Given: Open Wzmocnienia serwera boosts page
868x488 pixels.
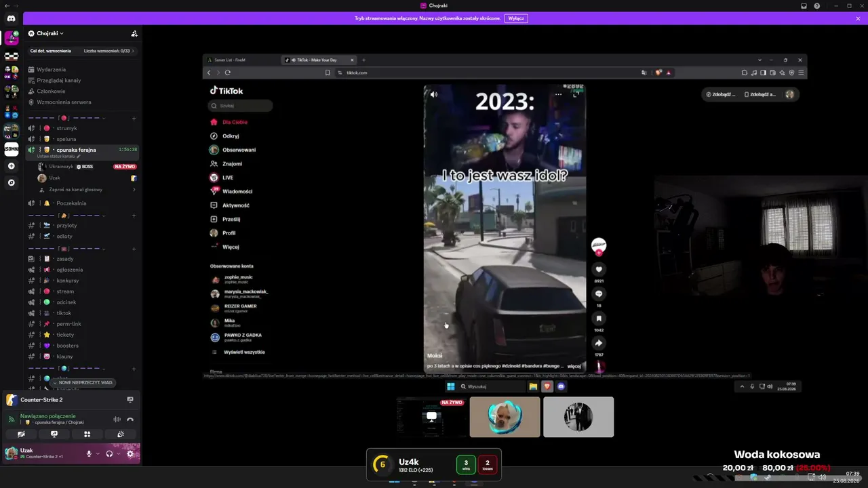Looking at the screenshot, I should (64, 102).
